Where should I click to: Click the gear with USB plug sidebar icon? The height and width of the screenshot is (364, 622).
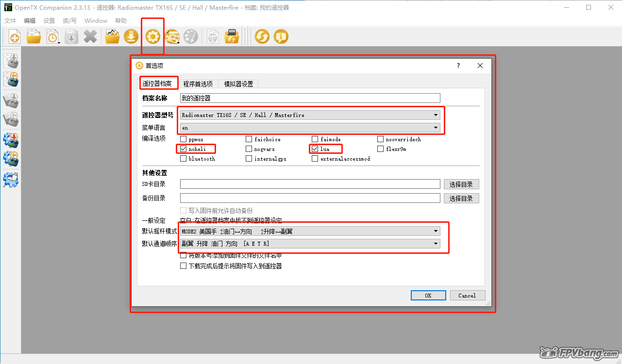click(x=11, y=180)
